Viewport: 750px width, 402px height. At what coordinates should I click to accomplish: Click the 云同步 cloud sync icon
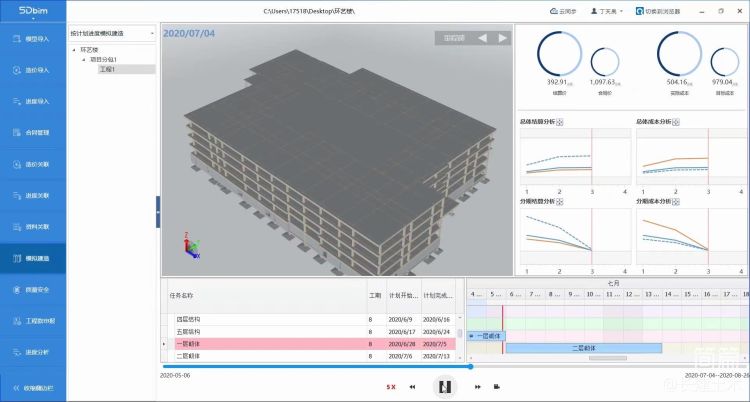click(555, 11)
